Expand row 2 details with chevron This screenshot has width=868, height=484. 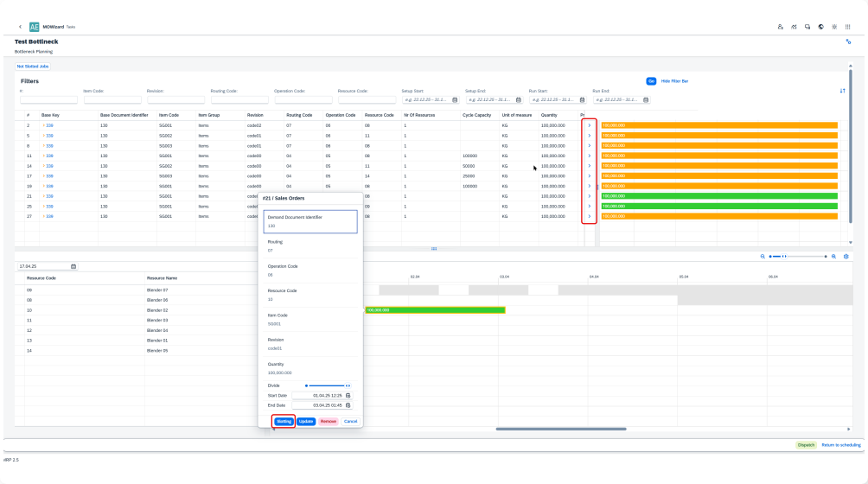click(x=589, y=125)
